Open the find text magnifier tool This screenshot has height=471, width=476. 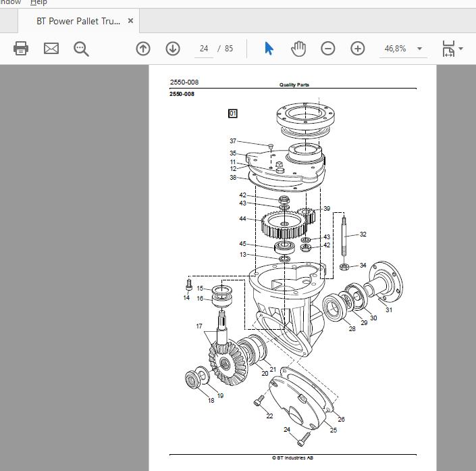click(81, 49)
